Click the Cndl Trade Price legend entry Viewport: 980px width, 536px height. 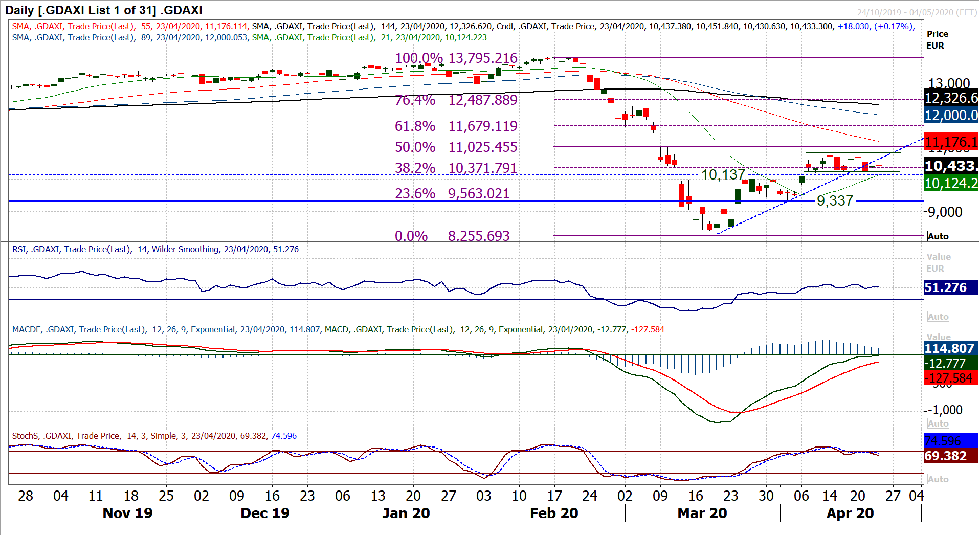pyautogui.click(x=706, y=26)
